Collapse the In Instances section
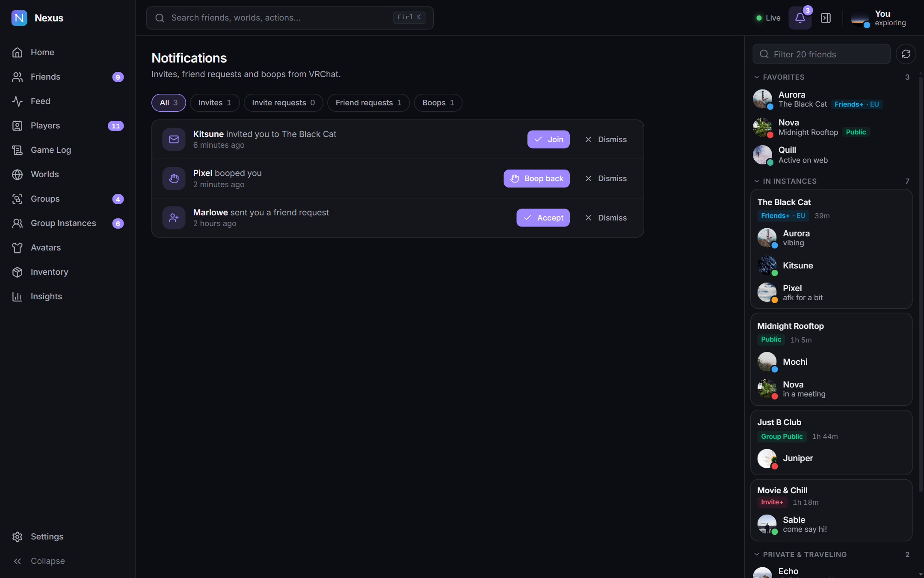924x578 pixels. coord(831,181)
